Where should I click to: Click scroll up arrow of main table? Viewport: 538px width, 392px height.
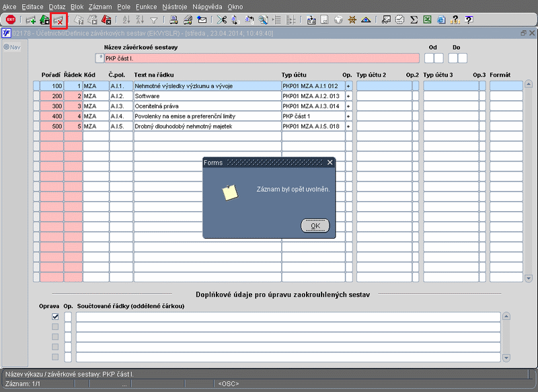(529, 84)
